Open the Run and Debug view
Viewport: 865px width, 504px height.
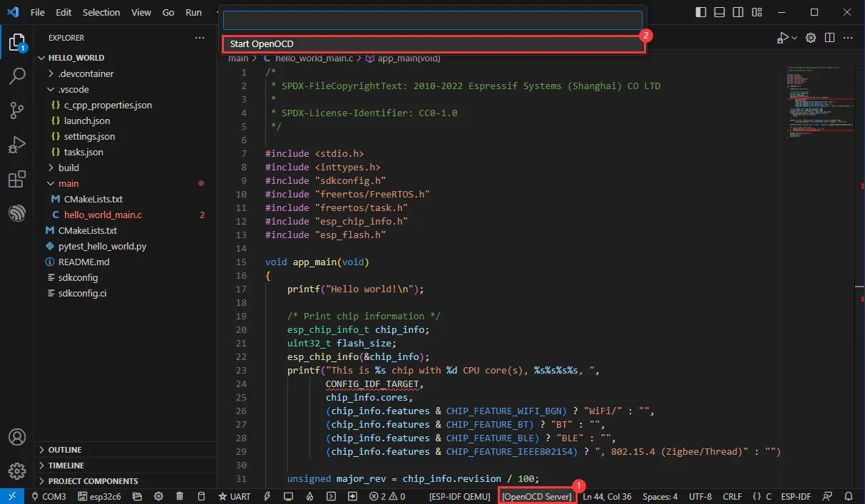[x=17, y=145]
